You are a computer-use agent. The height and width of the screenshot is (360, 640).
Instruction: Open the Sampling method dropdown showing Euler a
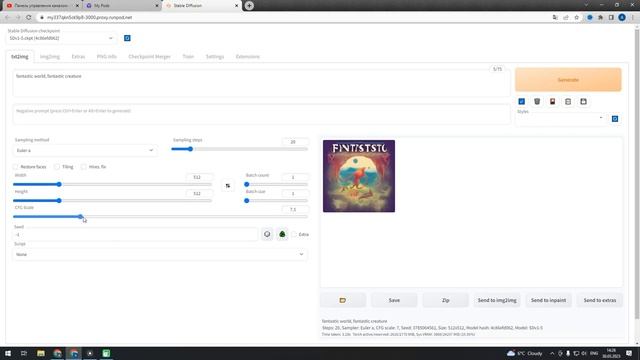point(85,151)
